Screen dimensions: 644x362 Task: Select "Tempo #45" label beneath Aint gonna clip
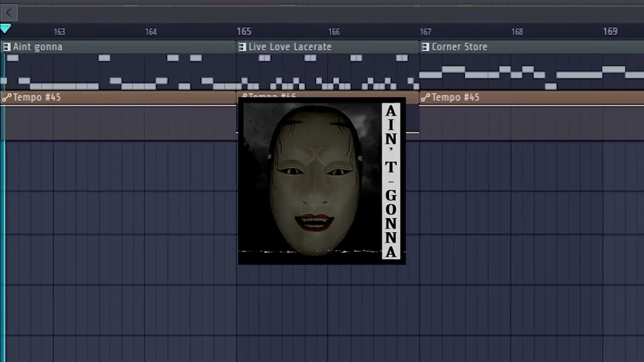pos(37,98)
